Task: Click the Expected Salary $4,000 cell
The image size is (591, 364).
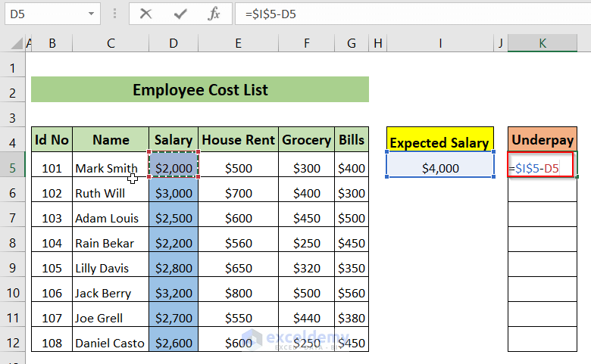Action: click(x=440, y=168)
